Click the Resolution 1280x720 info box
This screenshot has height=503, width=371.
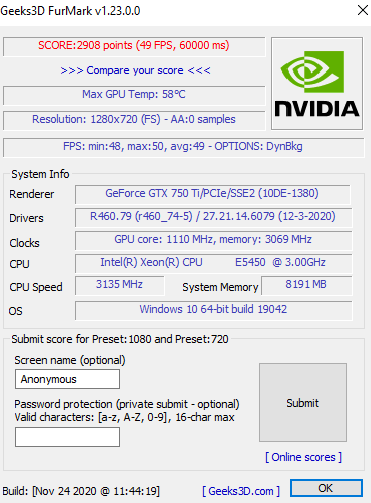(x=134, y=120)
